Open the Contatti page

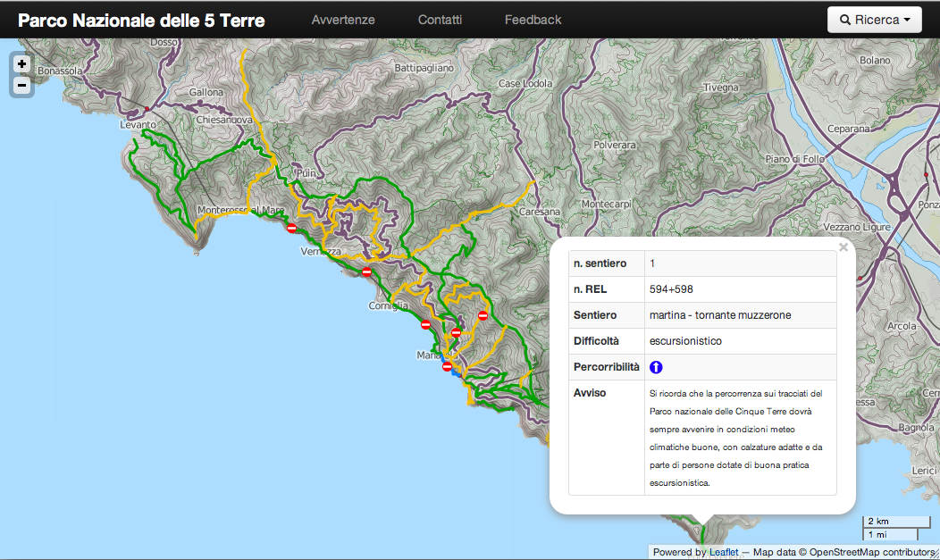pos(440,20)
